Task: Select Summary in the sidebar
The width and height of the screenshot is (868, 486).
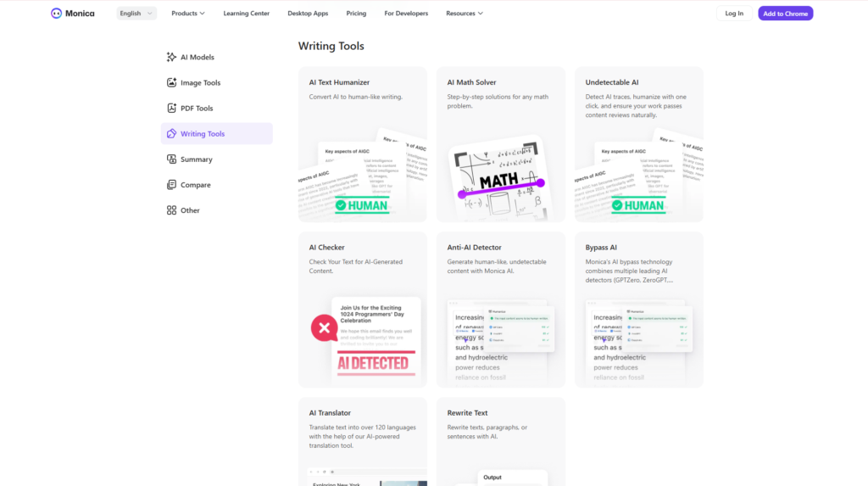Action: (216, 159)
